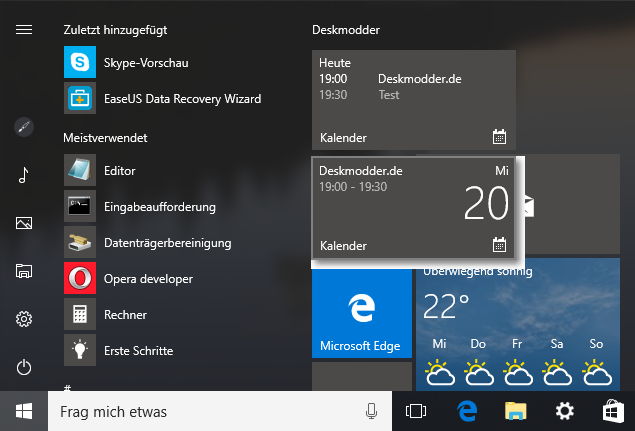Click the Zuletzt hinzugefügt heading

tap(115, 30)
